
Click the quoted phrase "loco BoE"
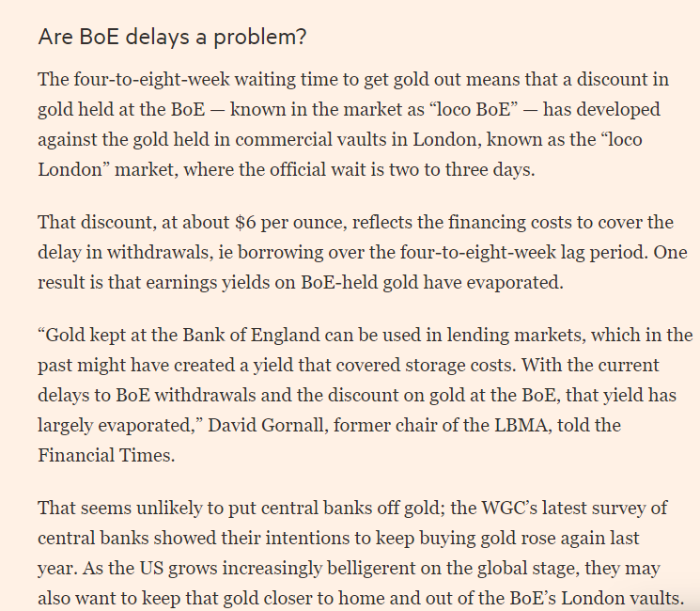[474, 109]
